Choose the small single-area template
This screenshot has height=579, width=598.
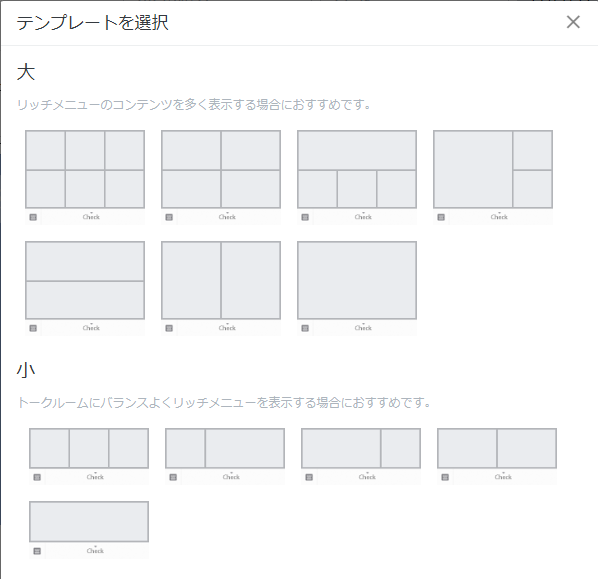[x=89, y=522]
